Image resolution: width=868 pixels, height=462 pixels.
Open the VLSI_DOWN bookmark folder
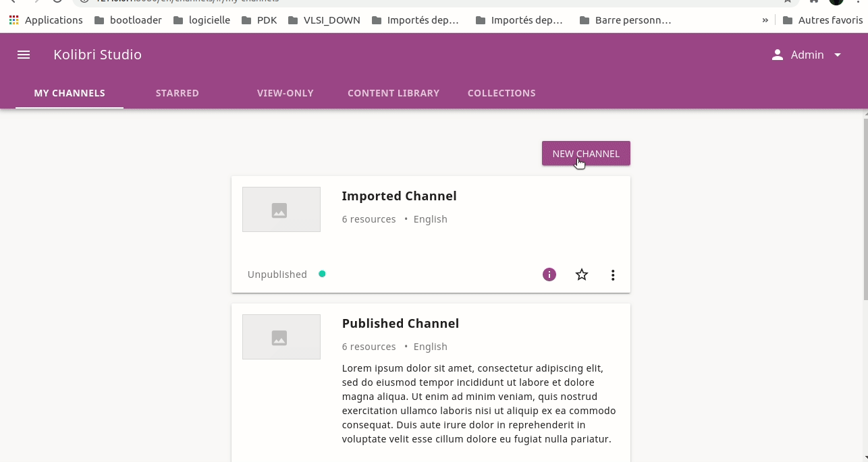(x=324, y=20)
